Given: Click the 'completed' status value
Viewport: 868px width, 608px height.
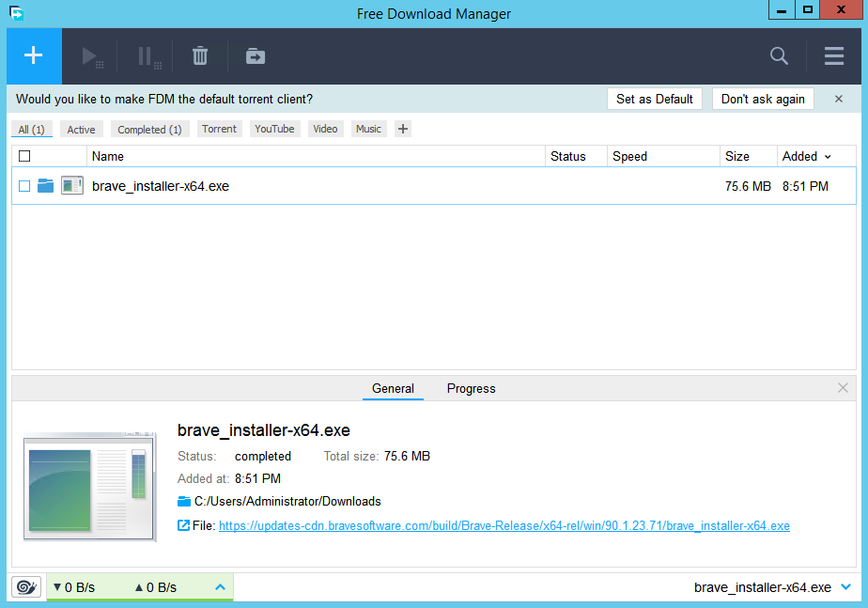Looking at the screenshot, I should tap(263, 457).
